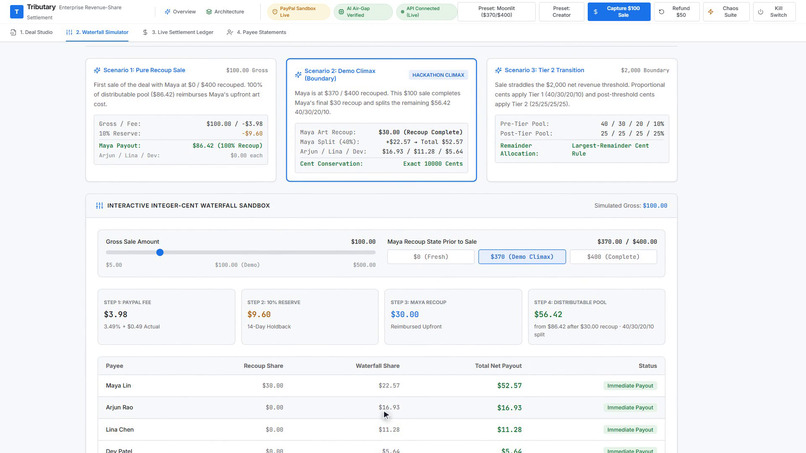
Task: Click the Recoup Share column header
Action: click(x=263, y=366)
